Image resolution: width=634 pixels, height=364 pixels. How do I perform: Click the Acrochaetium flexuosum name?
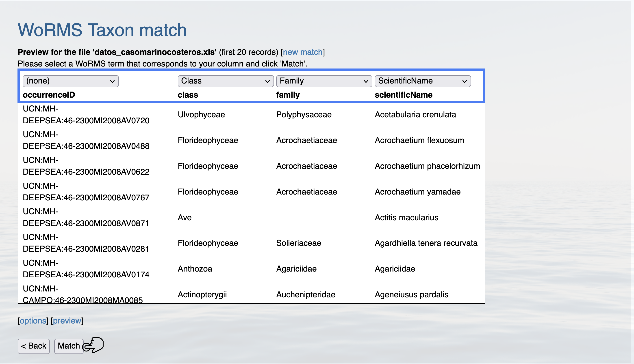[x=419, y=140]
